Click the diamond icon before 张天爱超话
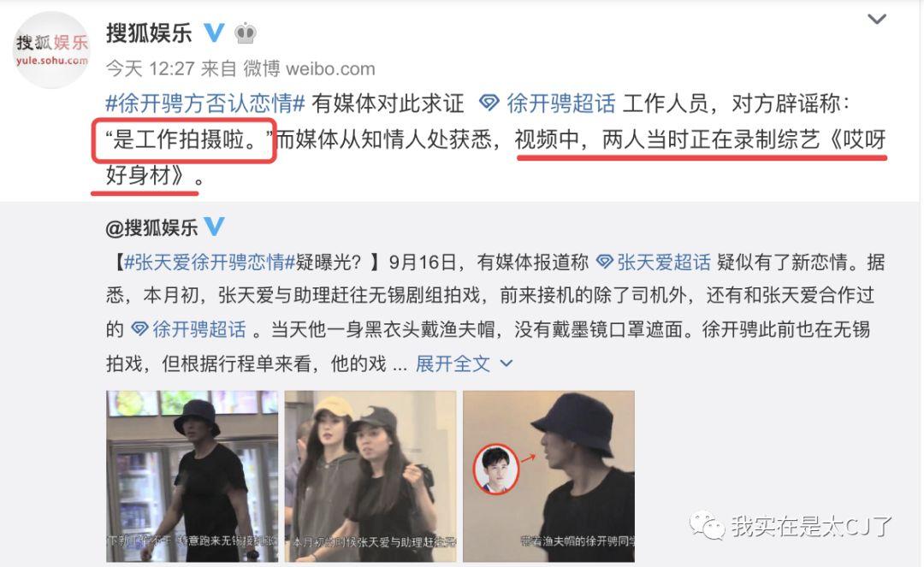 [605, 262]
